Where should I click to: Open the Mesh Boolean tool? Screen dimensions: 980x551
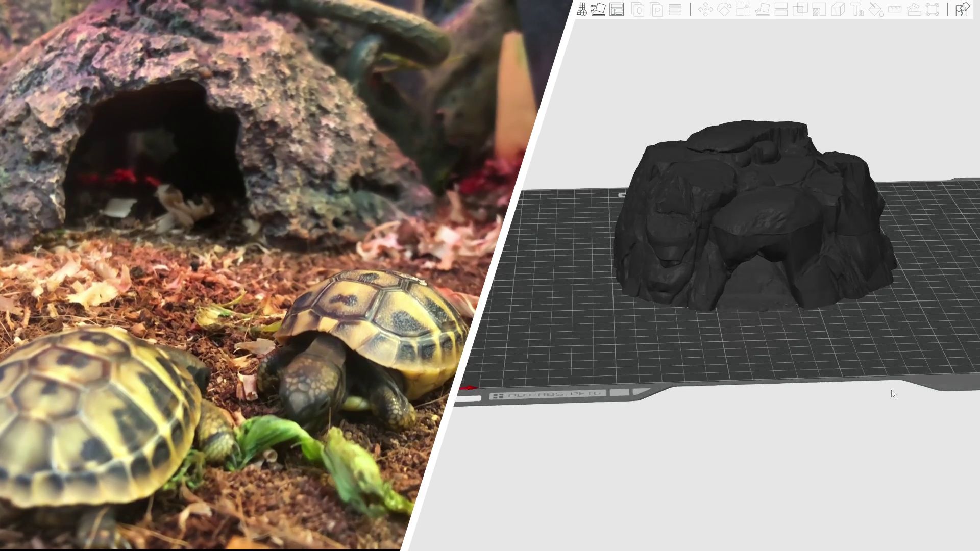(800, 9)
